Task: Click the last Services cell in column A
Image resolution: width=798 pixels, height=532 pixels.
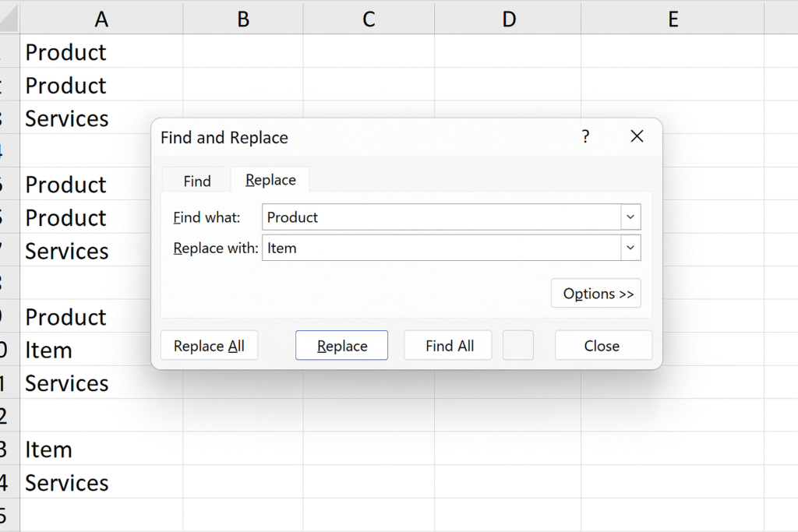Action: point(67,483)
